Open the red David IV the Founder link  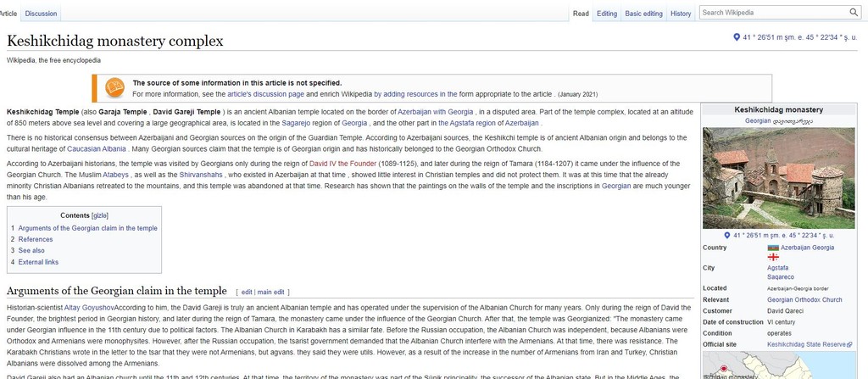coord(342,164)
